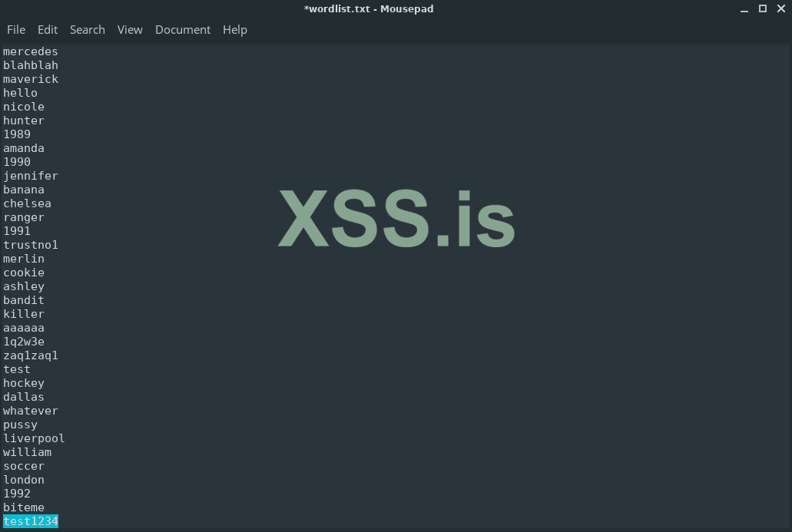Open the Document menu
The image size is (792, 532).
(183, 30)
